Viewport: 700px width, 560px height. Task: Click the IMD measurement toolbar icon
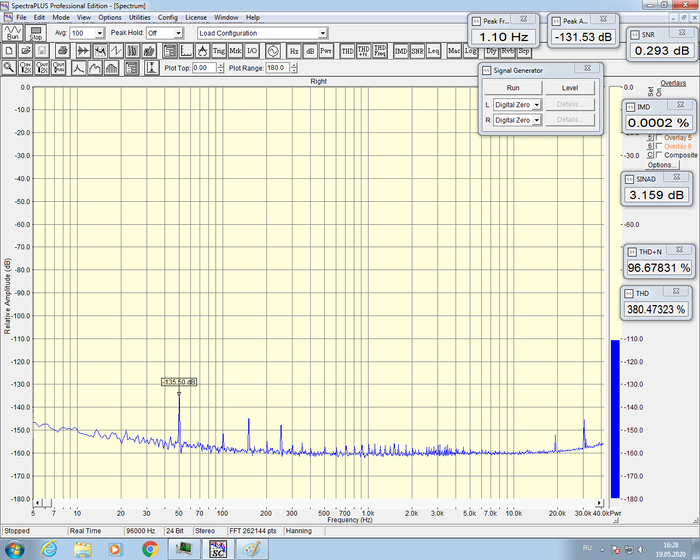(400, 50)
